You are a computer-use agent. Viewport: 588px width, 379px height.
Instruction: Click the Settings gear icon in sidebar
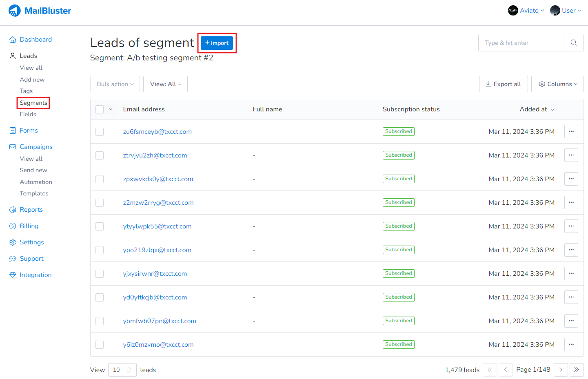(x=13, y=242)
